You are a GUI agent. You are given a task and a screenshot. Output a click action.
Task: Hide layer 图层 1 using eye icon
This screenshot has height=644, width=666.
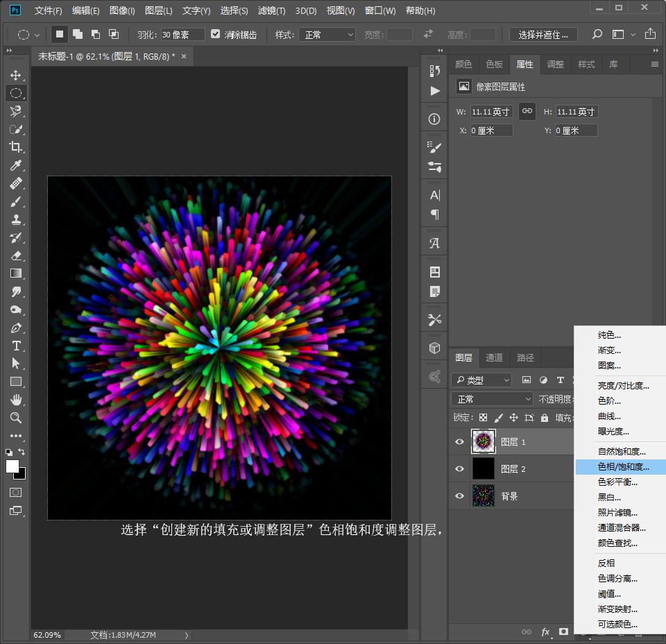pos(459,442)
